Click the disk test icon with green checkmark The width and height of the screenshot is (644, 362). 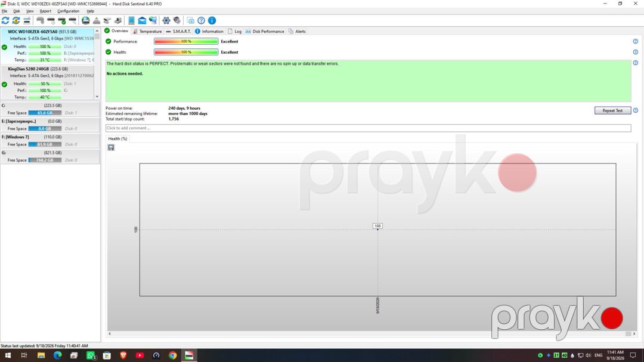pyautogui.click(x=61, y=20)
